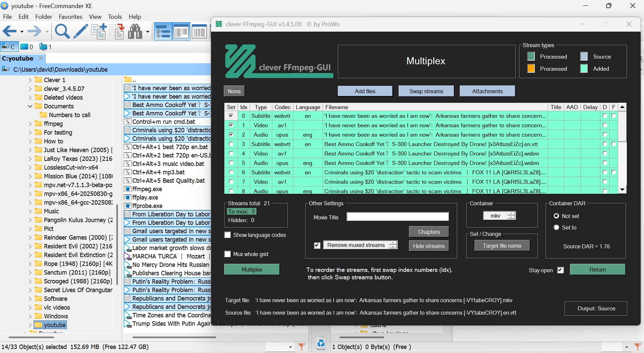Start muxing with the Multiplex button

coord(252,270)
